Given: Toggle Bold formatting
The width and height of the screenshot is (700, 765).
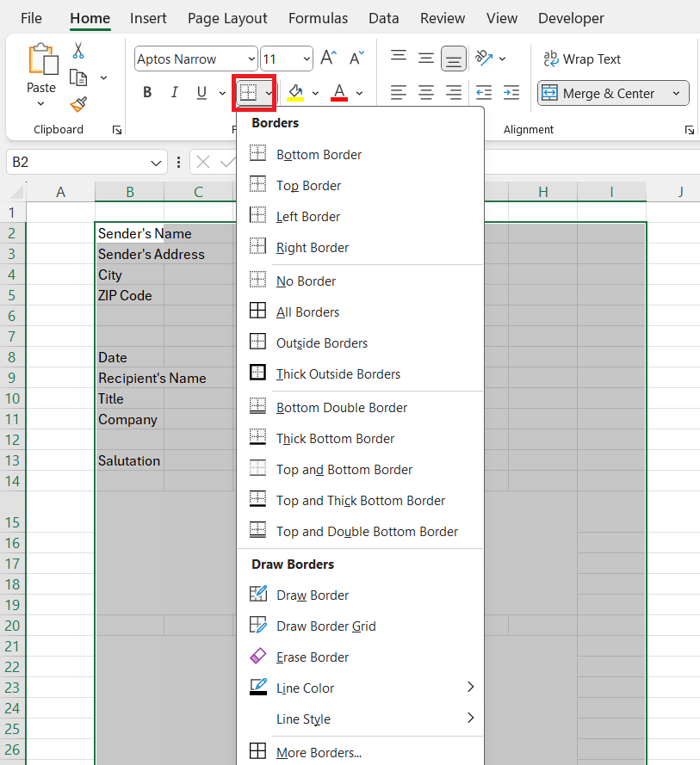Looking at the screenshot, I should (x=147, y=92).
